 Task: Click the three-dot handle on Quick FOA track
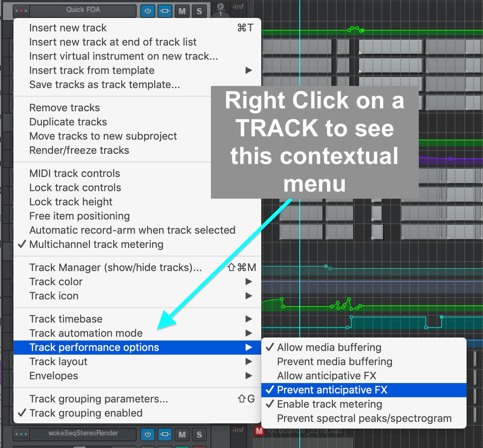point(21,11)
